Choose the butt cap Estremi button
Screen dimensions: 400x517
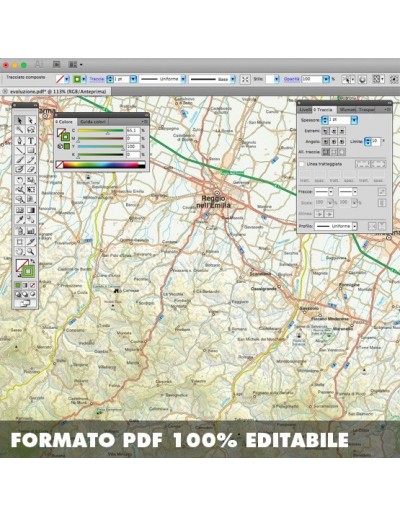point(325,131)
